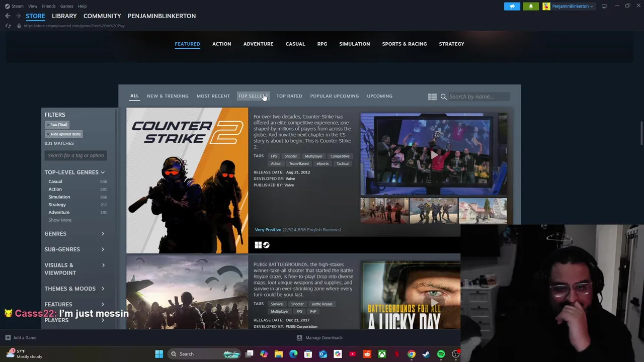Switch to list view layout icon
This screenshot has height=362, width=644.
pos(432,97)
